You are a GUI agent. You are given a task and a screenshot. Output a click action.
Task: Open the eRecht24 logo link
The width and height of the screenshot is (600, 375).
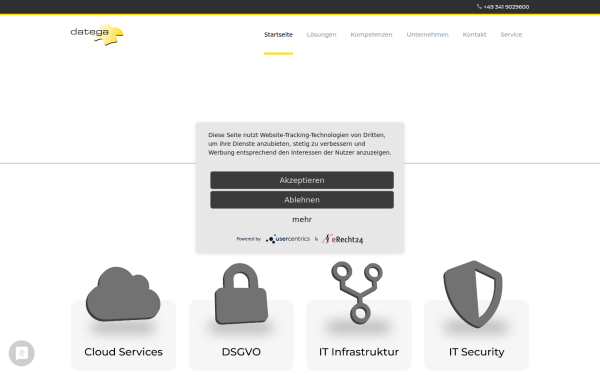pos(342,239)
